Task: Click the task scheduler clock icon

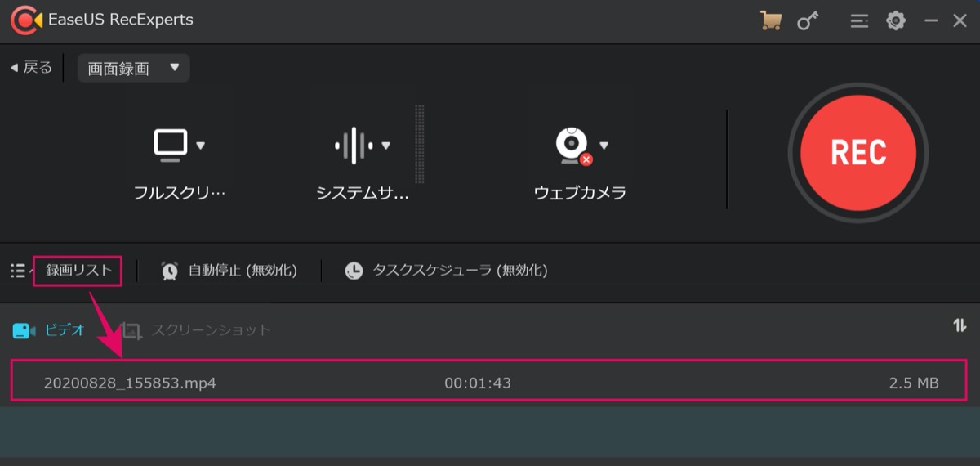Action: point(354,271)
